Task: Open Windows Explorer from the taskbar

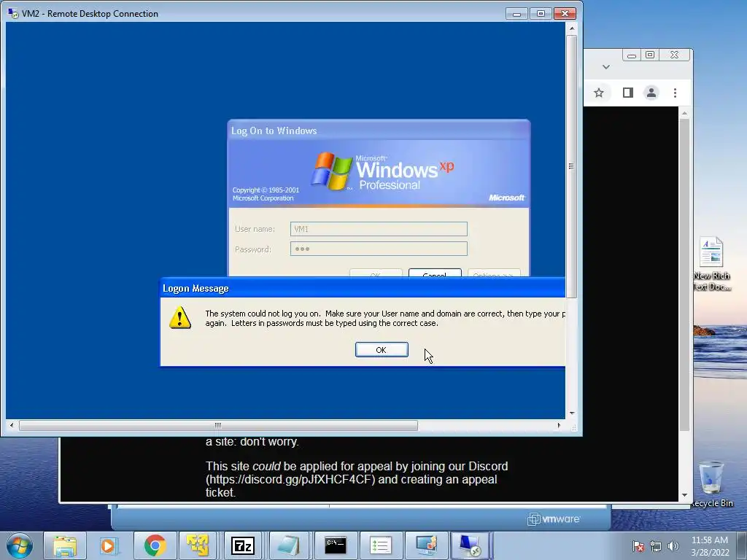Action: pyautogui.click(x=65, y=545)
